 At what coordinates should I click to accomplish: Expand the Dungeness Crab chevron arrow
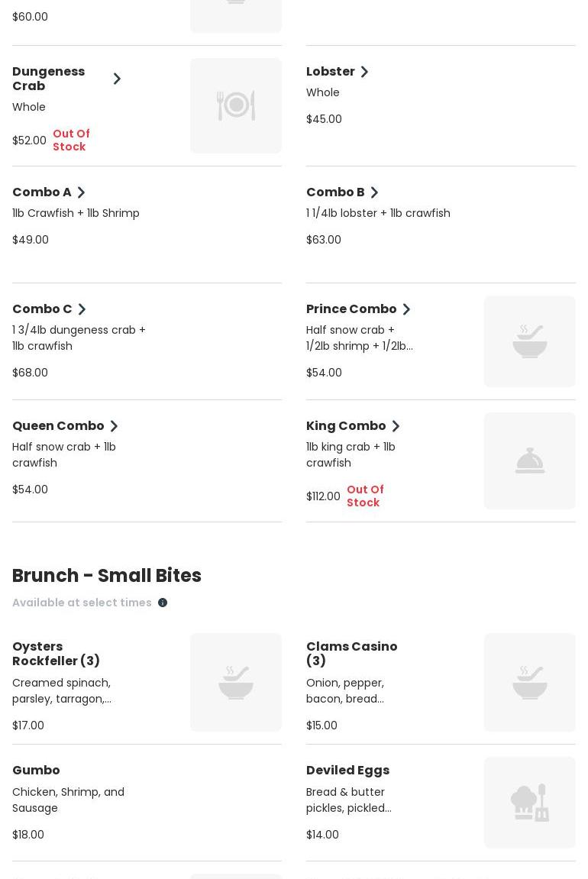pos(117,79)
